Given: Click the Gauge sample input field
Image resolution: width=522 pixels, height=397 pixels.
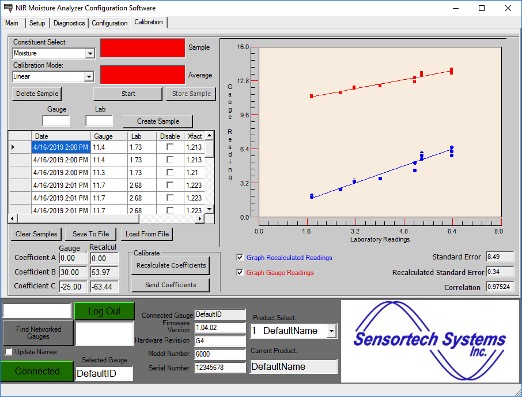Looking at the screenshot, I should 56,121.
